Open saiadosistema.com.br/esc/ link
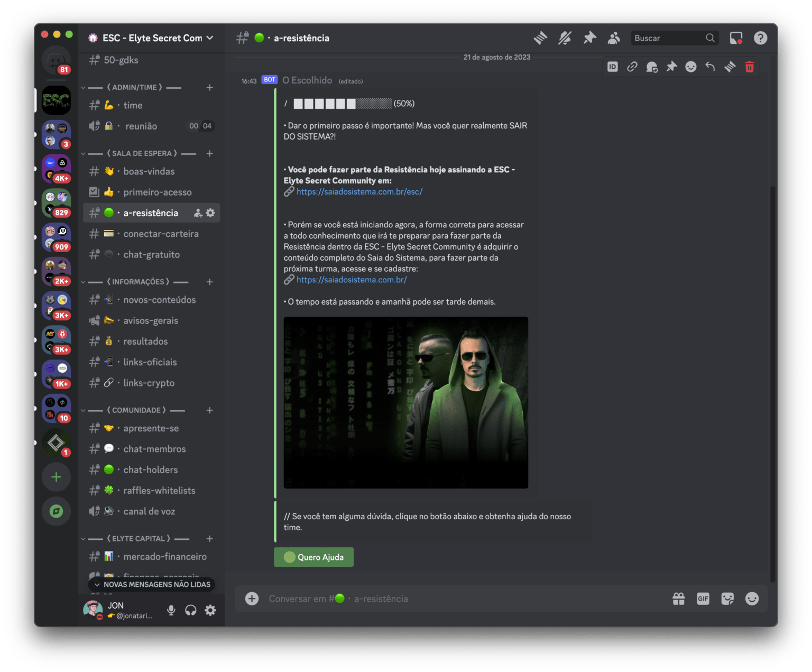The image size is (812, 672). tap(359, 192)
